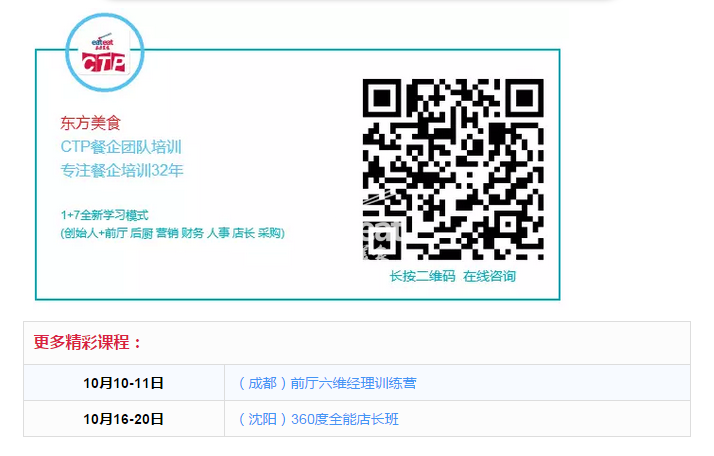This screenshot has width=714, height=456.
Task: Click the 东方美食 red title text
Action: coord(90,123)
